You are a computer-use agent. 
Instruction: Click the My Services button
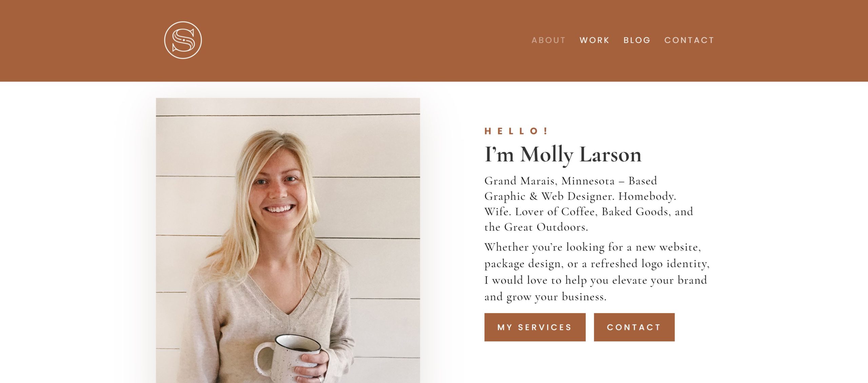(x=535, y=327)
